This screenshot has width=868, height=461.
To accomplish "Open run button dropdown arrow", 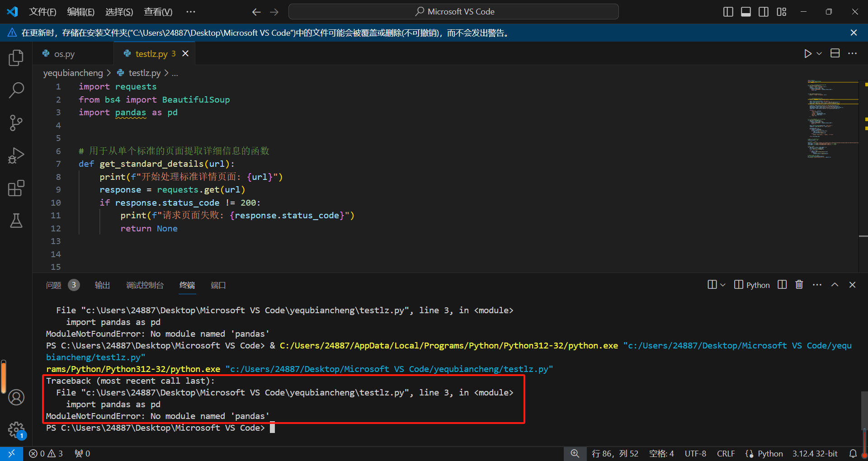I will [819, 54].
